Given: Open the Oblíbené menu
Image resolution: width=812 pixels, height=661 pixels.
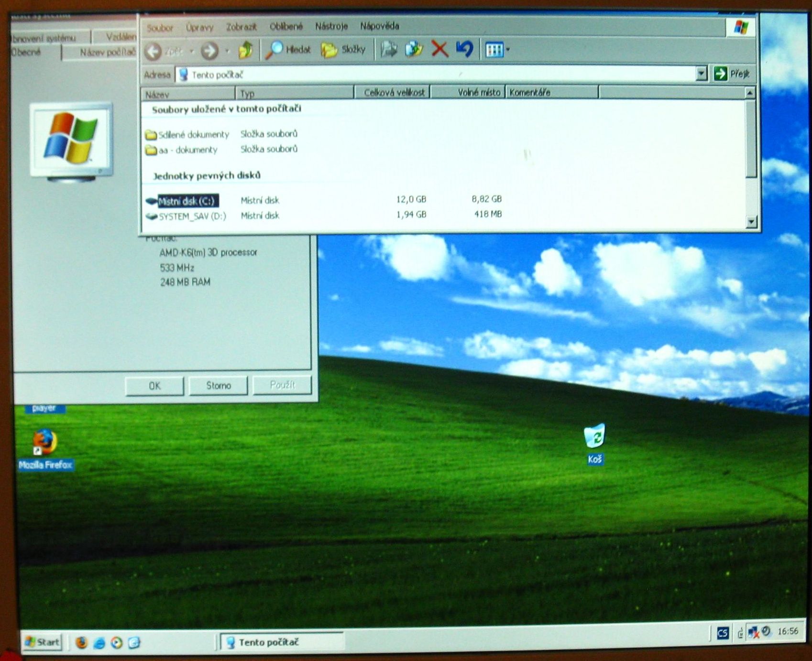Looking at the screenshot, I should pyautogui.click(x=286, y=26).
